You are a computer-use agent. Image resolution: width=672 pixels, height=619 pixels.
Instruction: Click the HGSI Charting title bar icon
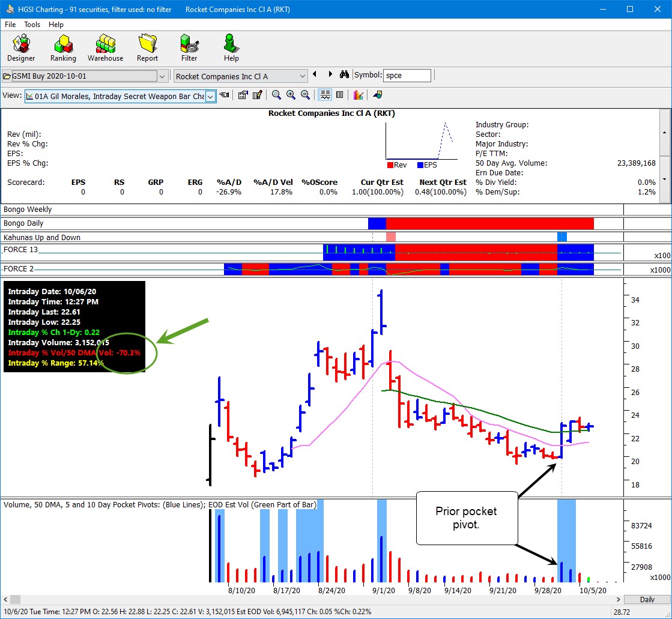pos(10,9)
